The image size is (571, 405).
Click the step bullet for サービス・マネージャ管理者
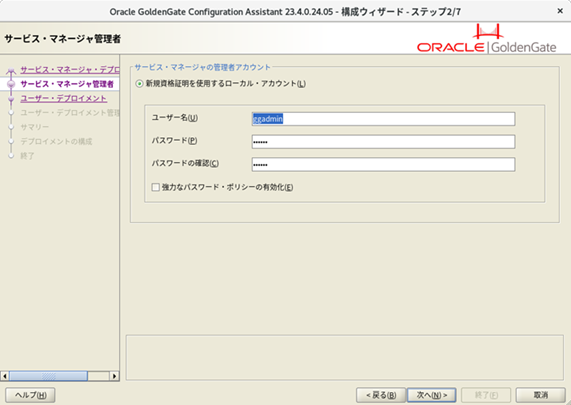pos(11,84)
